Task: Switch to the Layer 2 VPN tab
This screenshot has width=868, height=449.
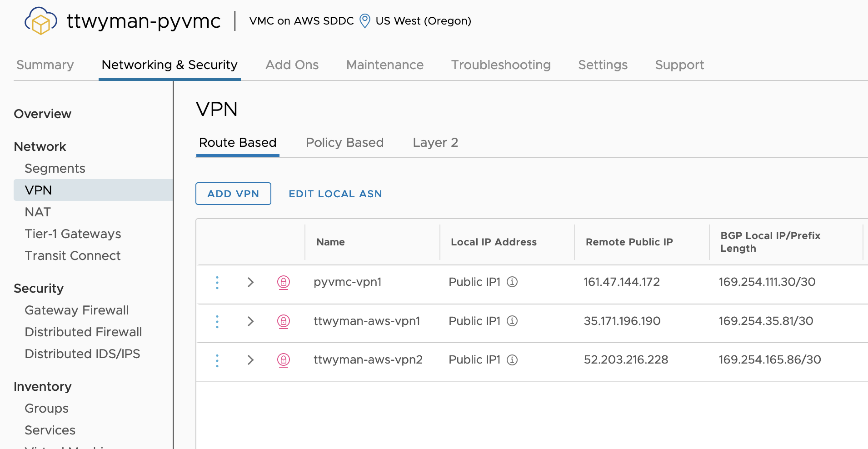Action: pyautogui.click(x=435, y=143)
